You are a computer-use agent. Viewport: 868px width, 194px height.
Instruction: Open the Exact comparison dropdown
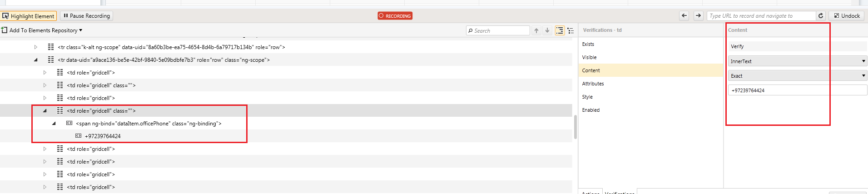(x=797, y=76)
